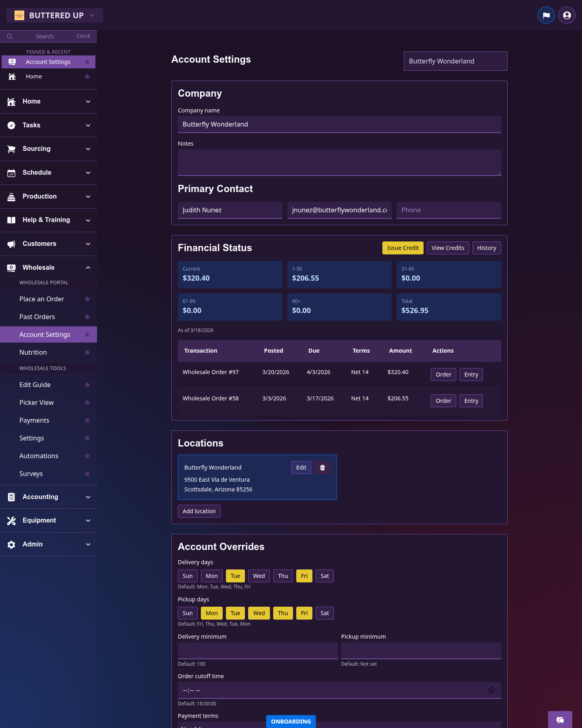Click the flag icon in top bar
582x728 pixels.
pyautogui.click(x=546, y=15)
